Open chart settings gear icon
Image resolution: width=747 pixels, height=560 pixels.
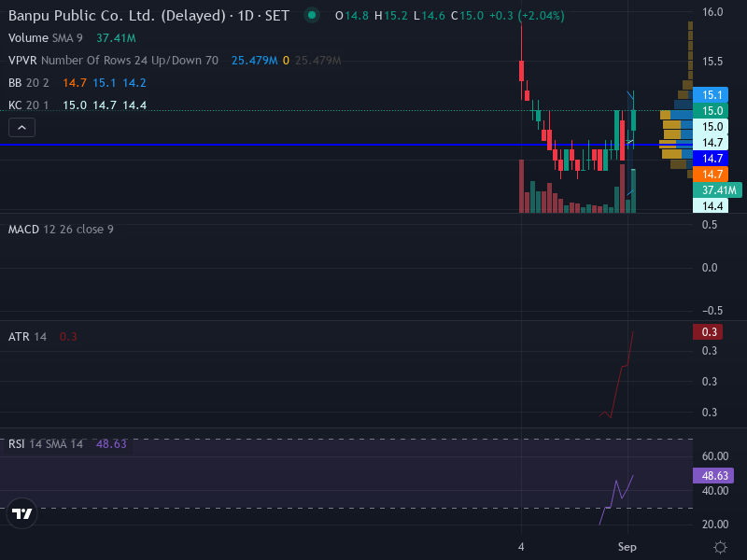click(x=720, y=547)
